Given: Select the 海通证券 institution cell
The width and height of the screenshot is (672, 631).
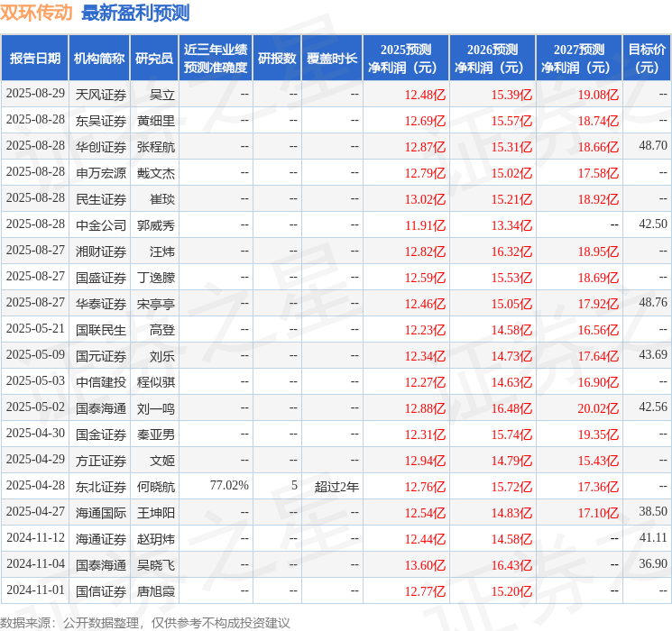Looking at the screenshot, I should (101, 539).
